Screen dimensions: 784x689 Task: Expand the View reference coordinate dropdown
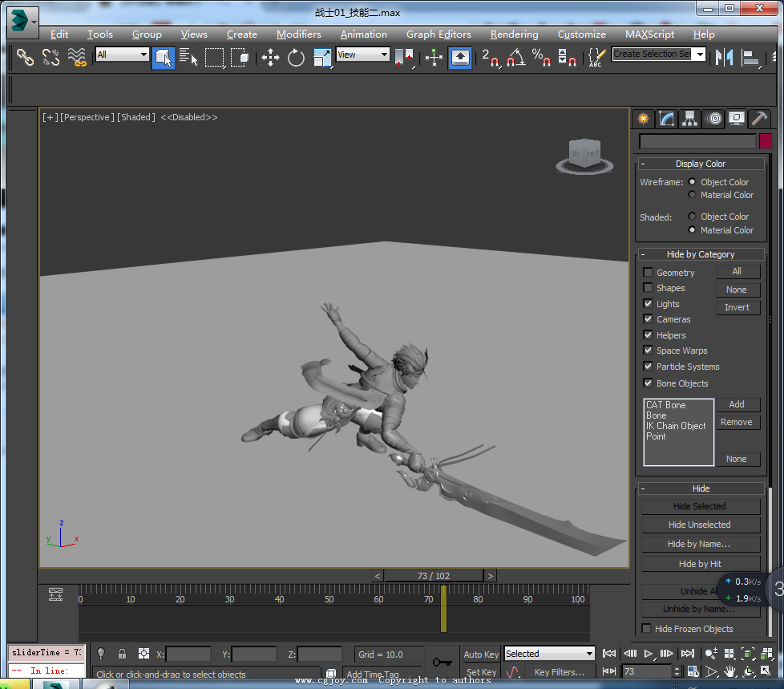click(x=362, y=55)
